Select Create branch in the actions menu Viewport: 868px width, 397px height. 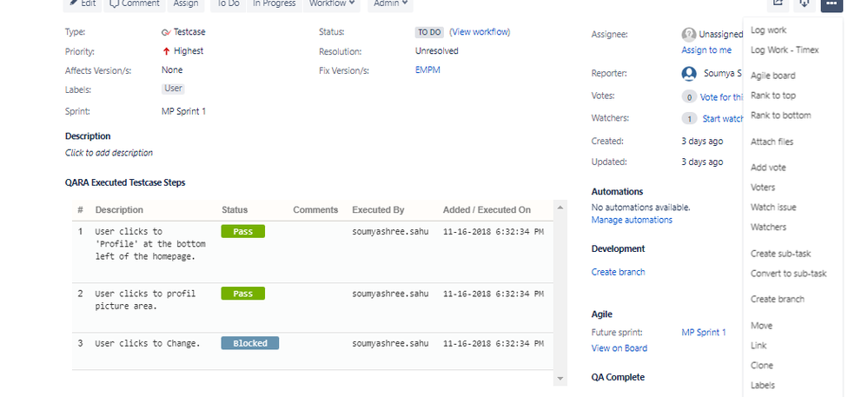tap(778, 299)
